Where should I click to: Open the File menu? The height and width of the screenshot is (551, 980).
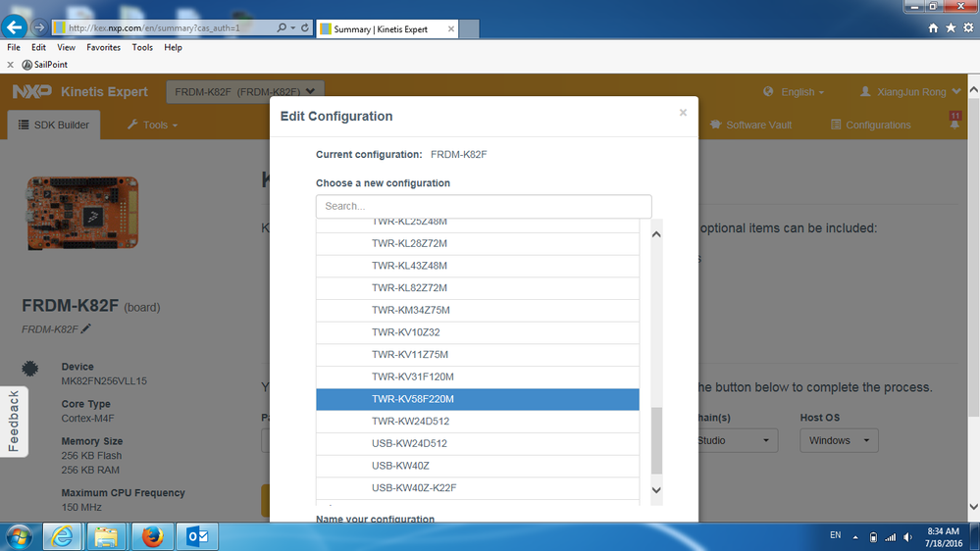pyautogui.click(x=14, y=47)
